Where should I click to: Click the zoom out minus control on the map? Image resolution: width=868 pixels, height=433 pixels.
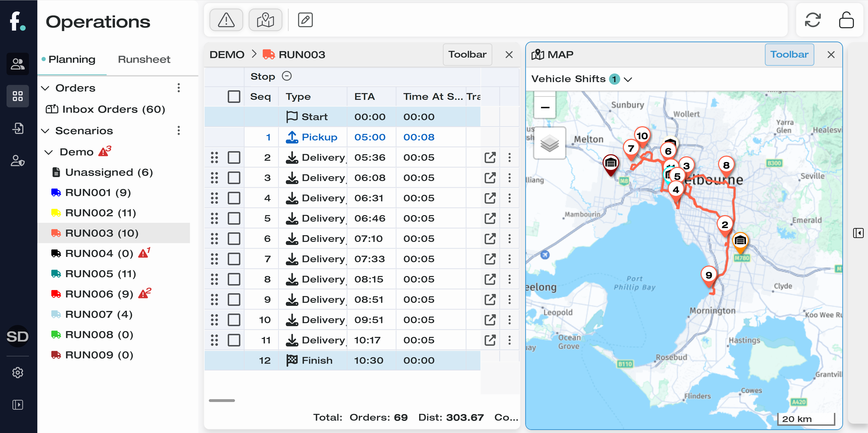(x=545, y=107)
